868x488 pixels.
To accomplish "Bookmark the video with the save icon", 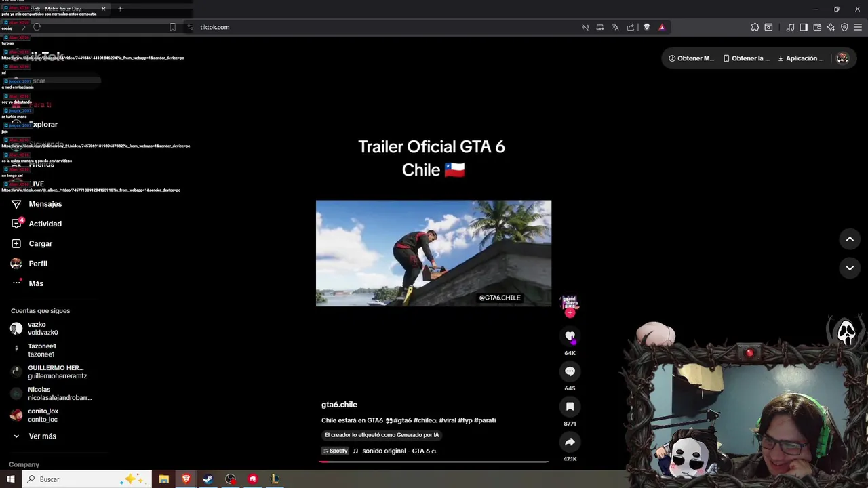I will [570, 407].
